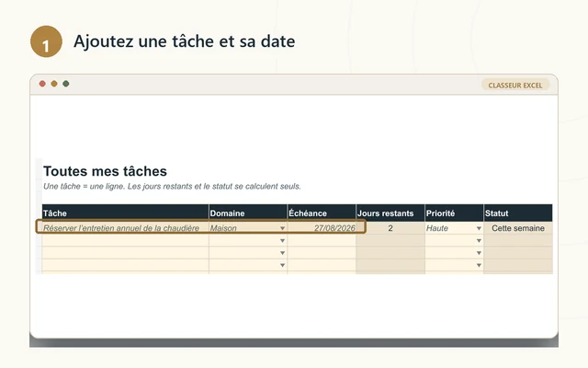The height and width of the screenshot is (368, 588).
Task: Open Priorité dropdown showing Haute
Action: pyautogui.click(x=479, y=228)
